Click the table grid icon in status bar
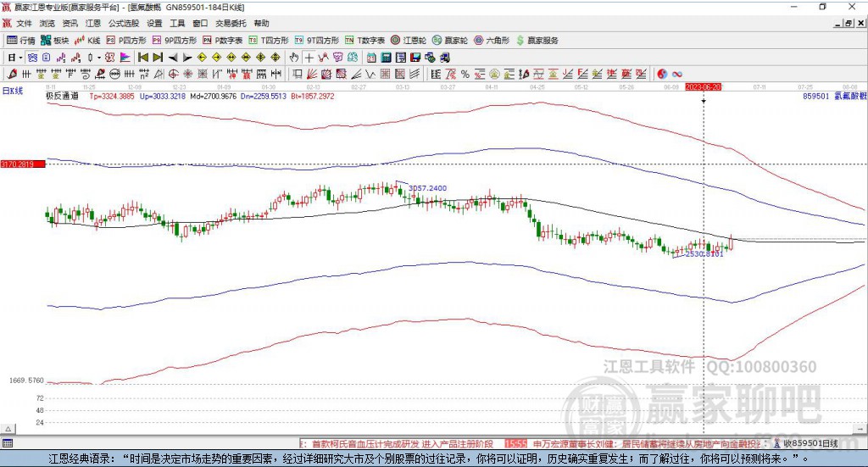 [7, 444]
